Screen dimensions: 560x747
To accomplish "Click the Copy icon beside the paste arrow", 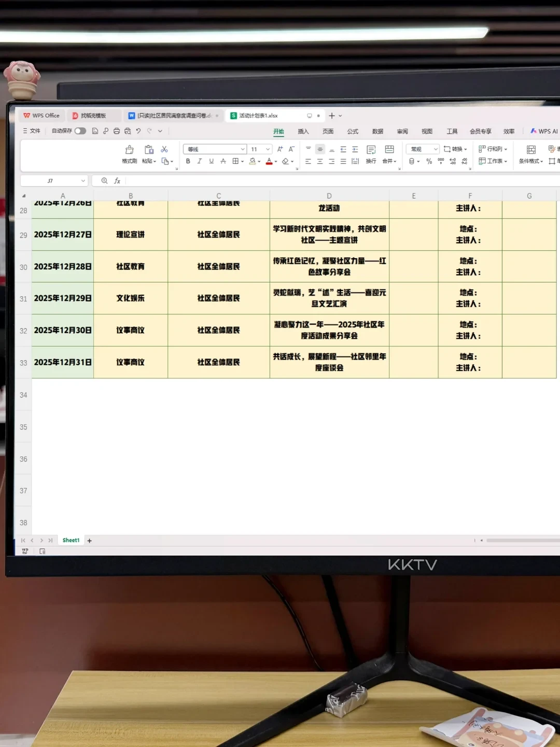I will tap(165, 161).
